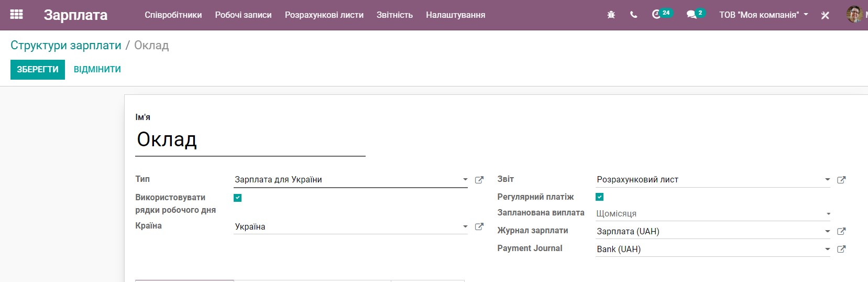Screen dimensions: 868x282
Task: Toggle Регулярний платіж checkbox
Action: pos(600,197)
